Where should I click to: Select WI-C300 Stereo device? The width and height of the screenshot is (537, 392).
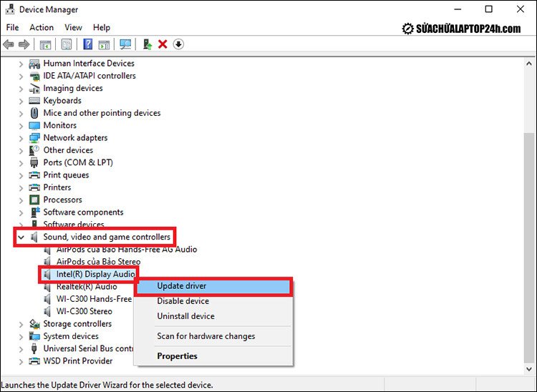pyautogui.click(x=84, y=311)
